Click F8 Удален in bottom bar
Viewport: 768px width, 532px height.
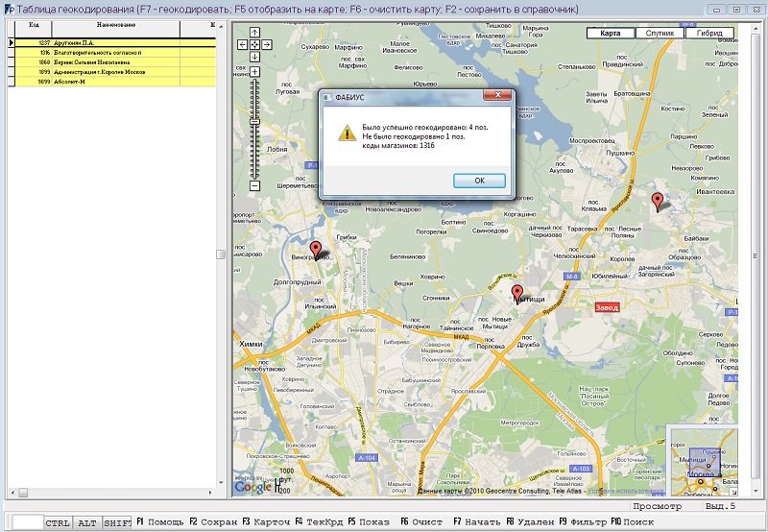point(530,522)
